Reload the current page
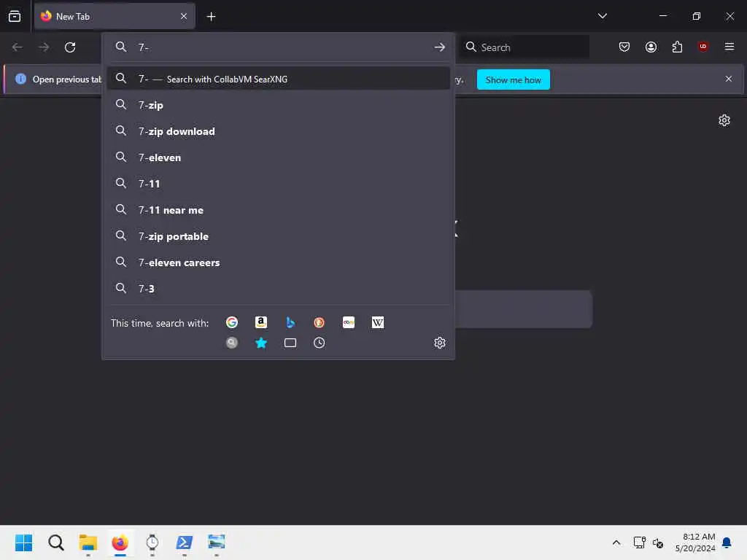The image size is (747, 560). (70, 47)
